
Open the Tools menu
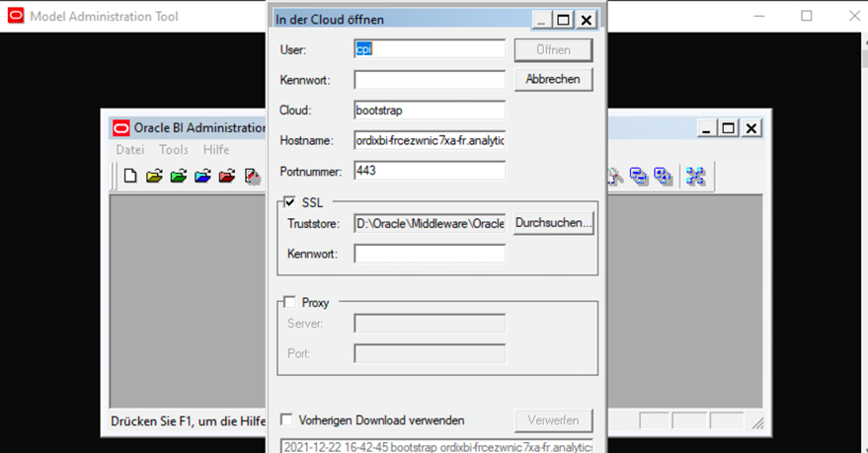pos(174,149)
